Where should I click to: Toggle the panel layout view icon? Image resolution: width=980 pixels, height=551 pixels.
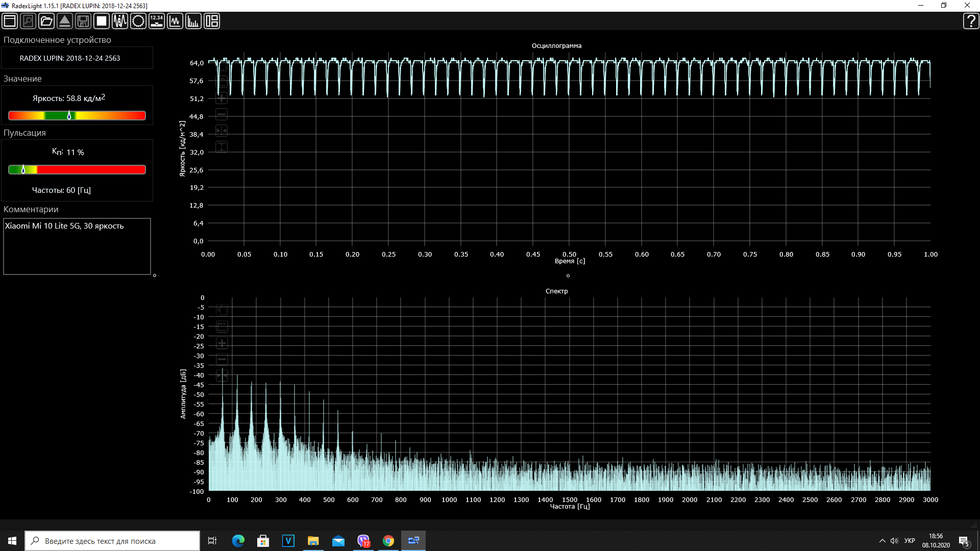coord(212,21)
